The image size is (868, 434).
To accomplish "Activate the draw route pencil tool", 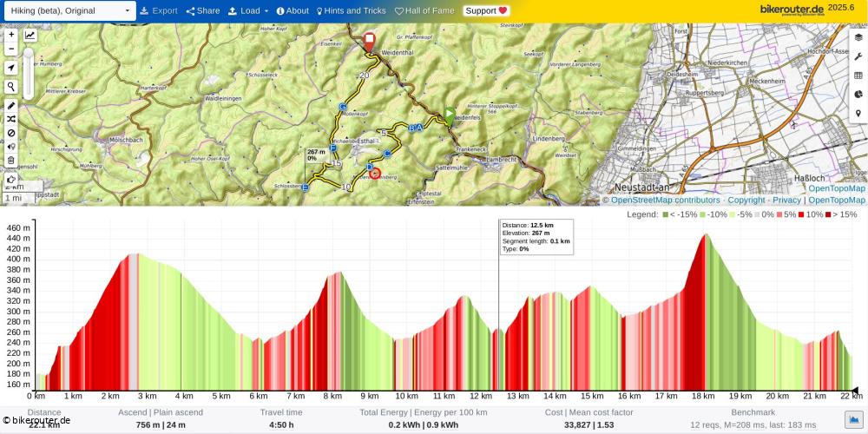I will point(11,105).
